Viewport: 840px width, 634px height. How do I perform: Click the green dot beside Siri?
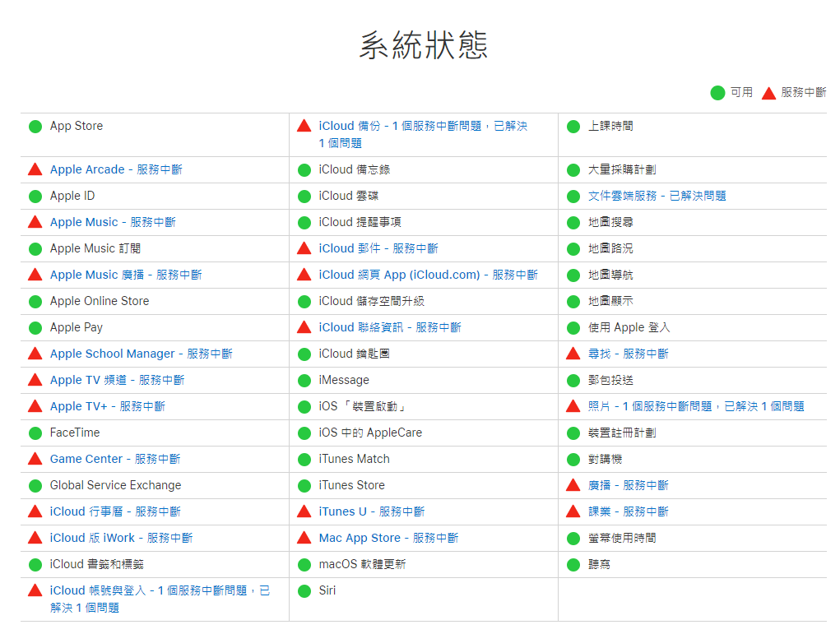(304, 591)
